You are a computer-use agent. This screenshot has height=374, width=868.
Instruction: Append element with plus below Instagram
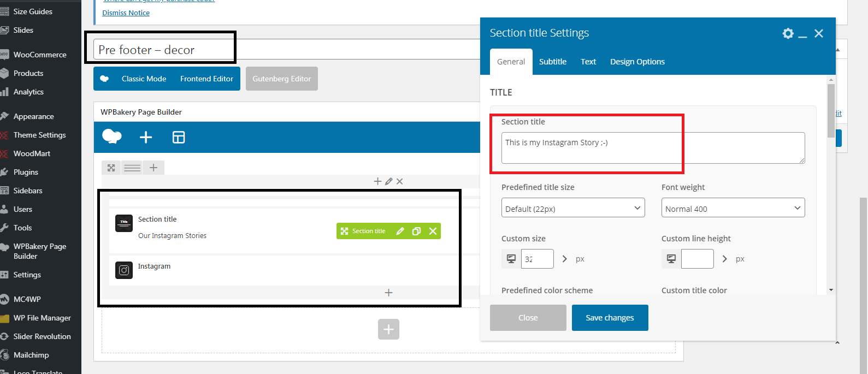click(x=388, y=293)
